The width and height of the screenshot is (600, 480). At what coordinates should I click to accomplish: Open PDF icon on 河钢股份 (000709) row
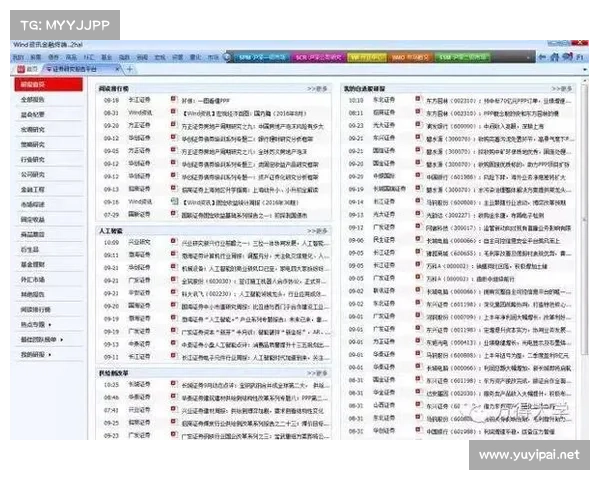418,316
